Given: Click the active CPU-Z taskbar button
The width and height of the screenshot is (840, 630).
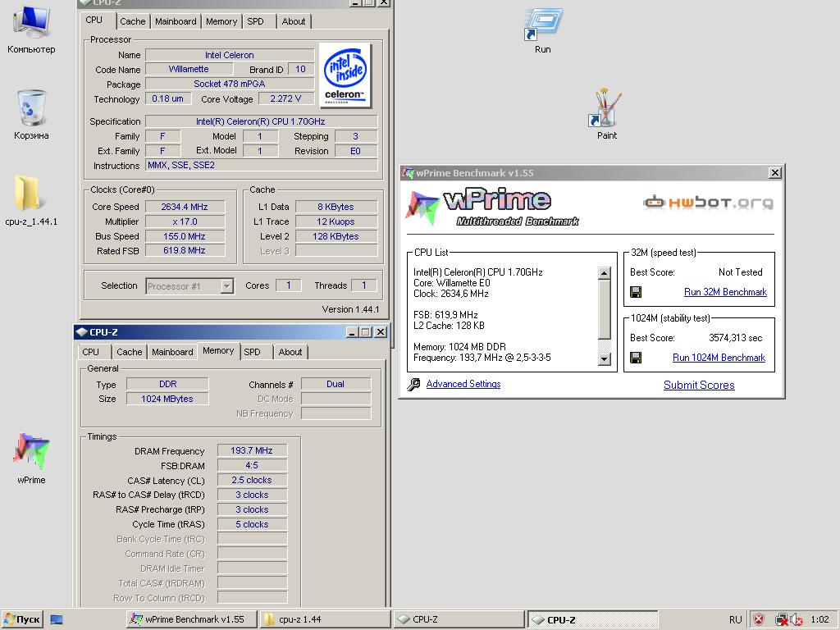Looking at the screenshot, I should click(592, 619).
